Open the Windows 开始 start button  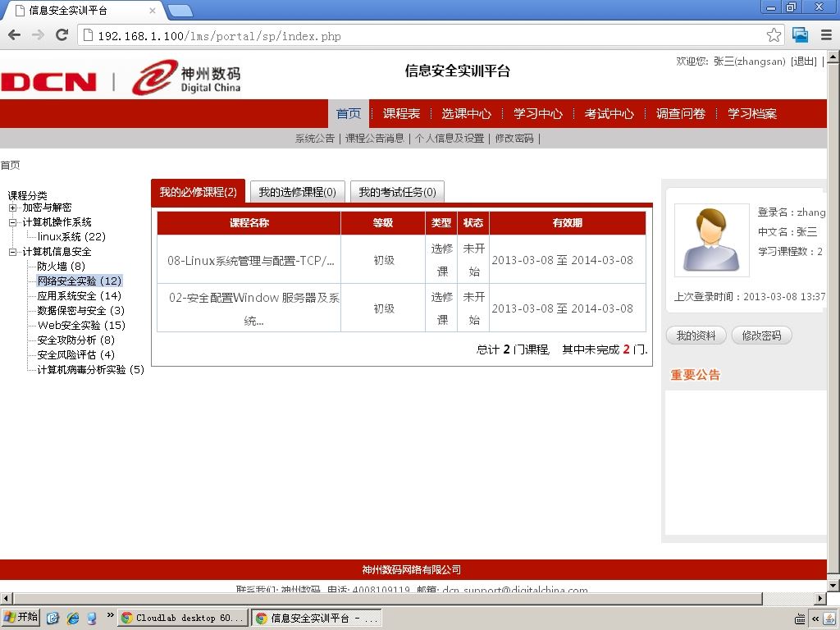tap(21, 617)
